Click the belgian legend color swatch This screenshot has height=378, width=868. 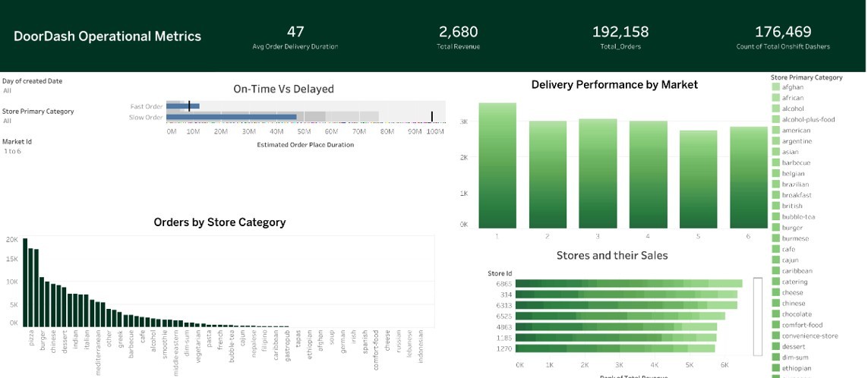[x=775, y=174]
